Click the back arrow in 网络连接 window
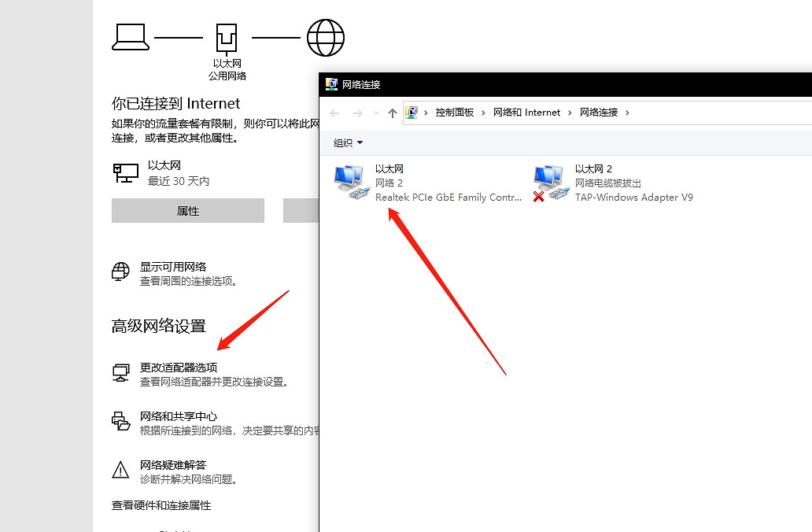 pyautogui.click(x=334, y=113)
